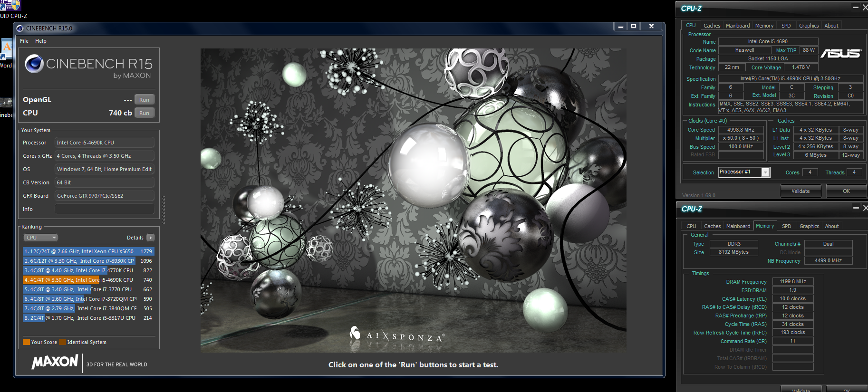This screenshot has width=868, height=392.
Task: Click OK button in upper CPU-Z window
Action: pyautogui.click(x=847, y=191)
